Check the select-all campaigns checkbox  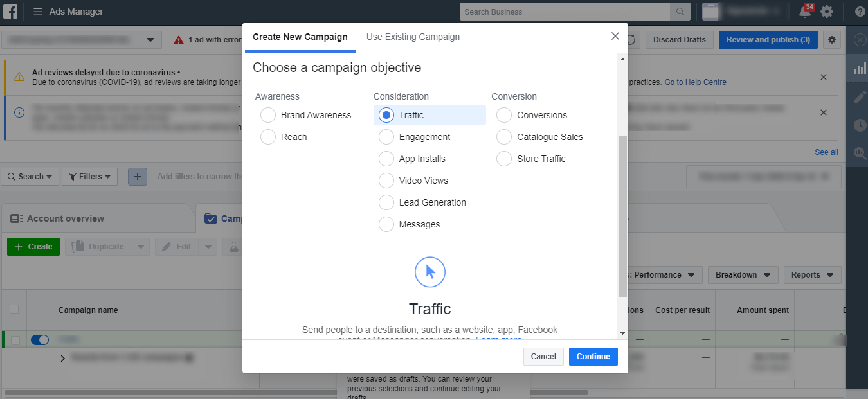14,310
